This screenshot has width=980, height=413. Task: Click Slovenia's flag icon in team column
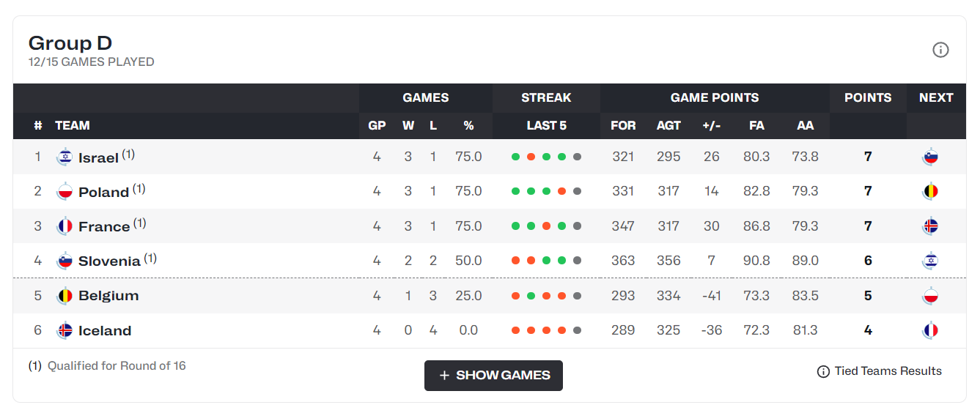click(x=65, y=261)
